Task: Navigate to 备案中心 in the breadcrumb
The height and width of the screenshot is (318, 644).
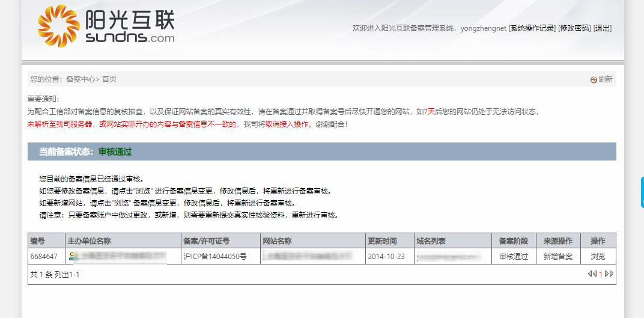Action: [x=80, y=79]
